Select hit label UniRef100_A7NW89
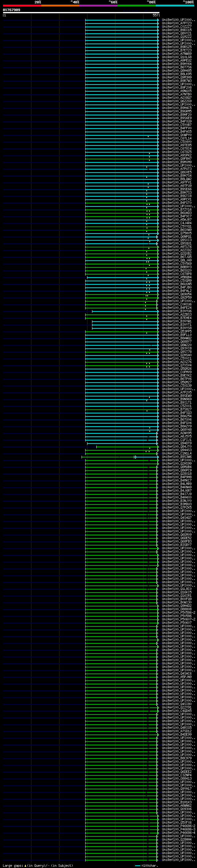Screen dimensions: 197x868 [176, 54]
